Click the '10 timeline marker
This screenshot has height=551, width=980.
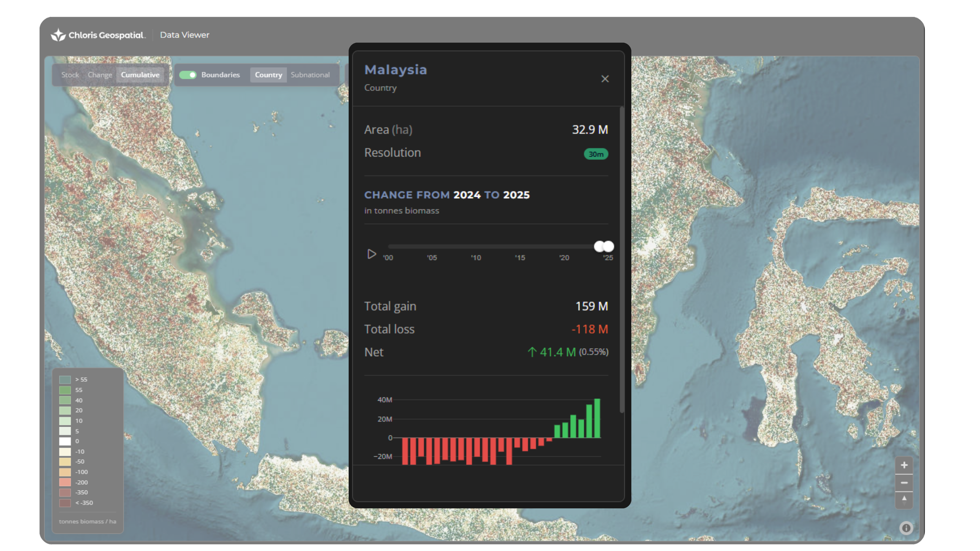click(475, 257)
